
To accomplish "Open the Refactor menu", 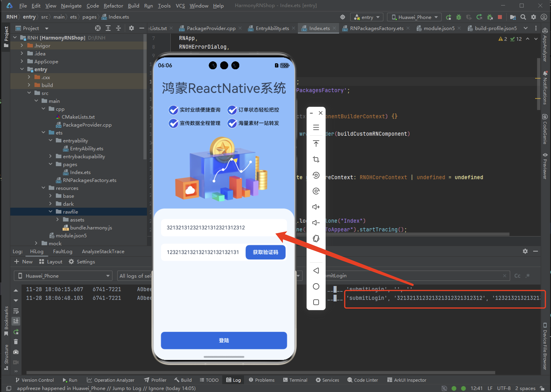I will point(113,6).
